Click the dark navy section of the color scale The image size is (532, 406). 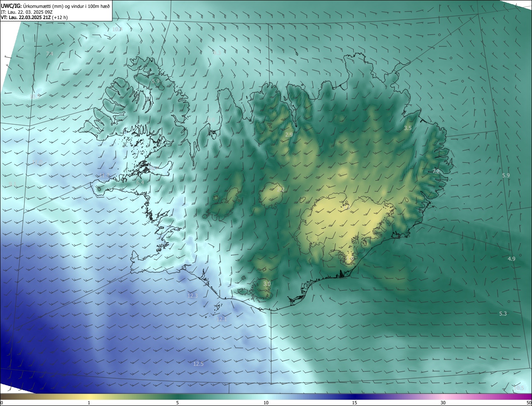click(355, 396)
